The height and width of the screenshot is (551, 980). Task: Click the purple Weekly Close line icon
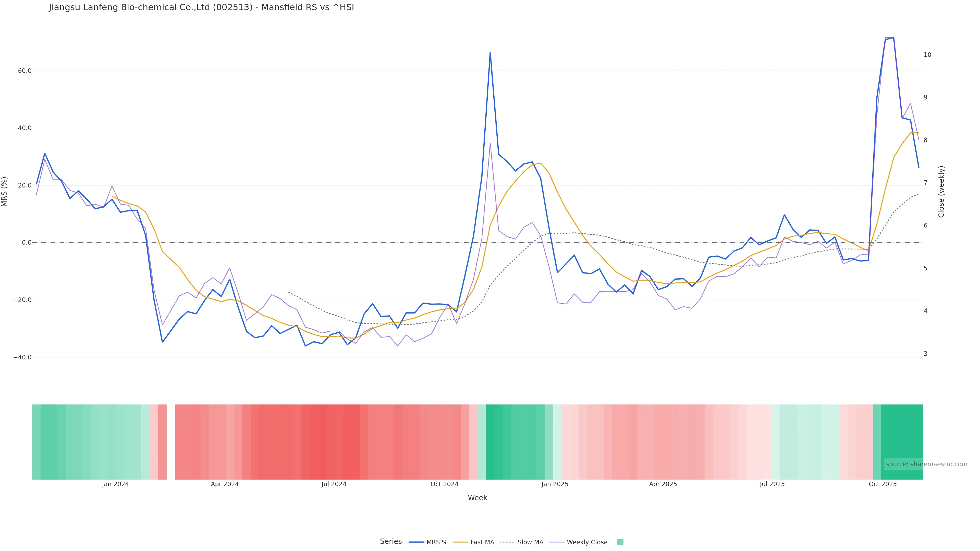pos(557,542)
